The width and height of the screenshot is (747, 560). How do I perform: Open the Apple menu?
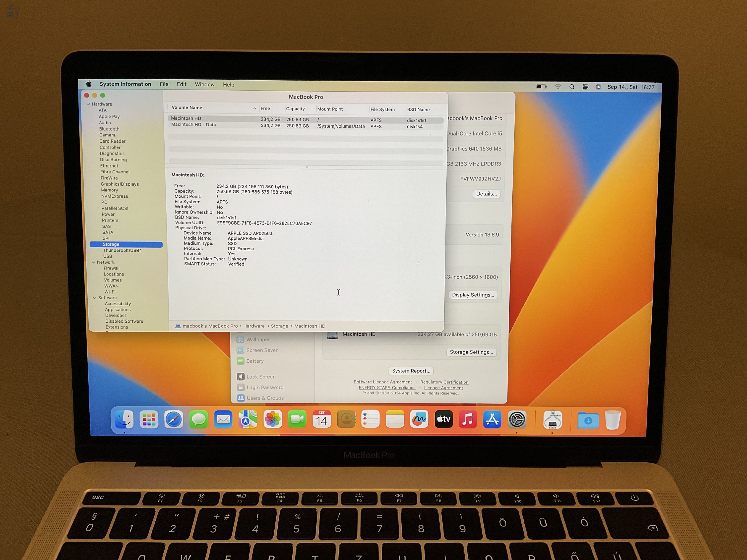click(88, 84)
